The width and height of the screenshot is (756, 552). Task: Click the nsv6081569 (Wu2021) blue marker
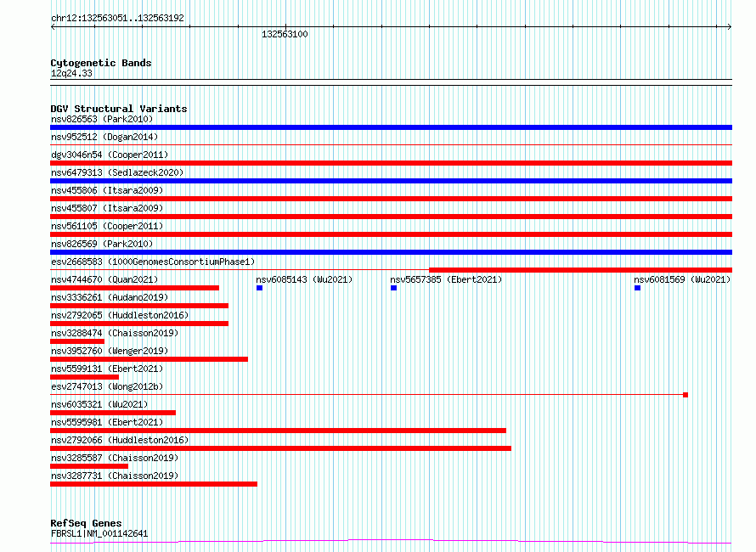[x=637, y=288]
